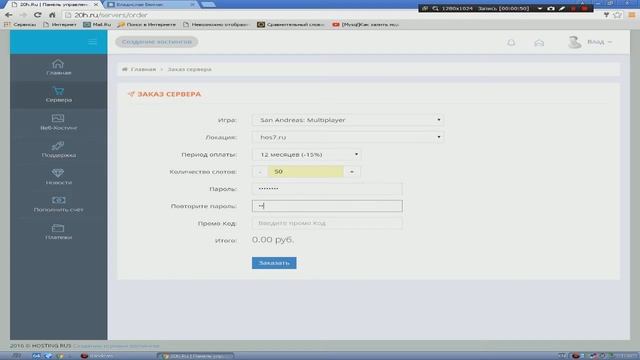
Task: Click the ЗАКАЗ СЕРВЕРА heading
Action: [169, 94]
